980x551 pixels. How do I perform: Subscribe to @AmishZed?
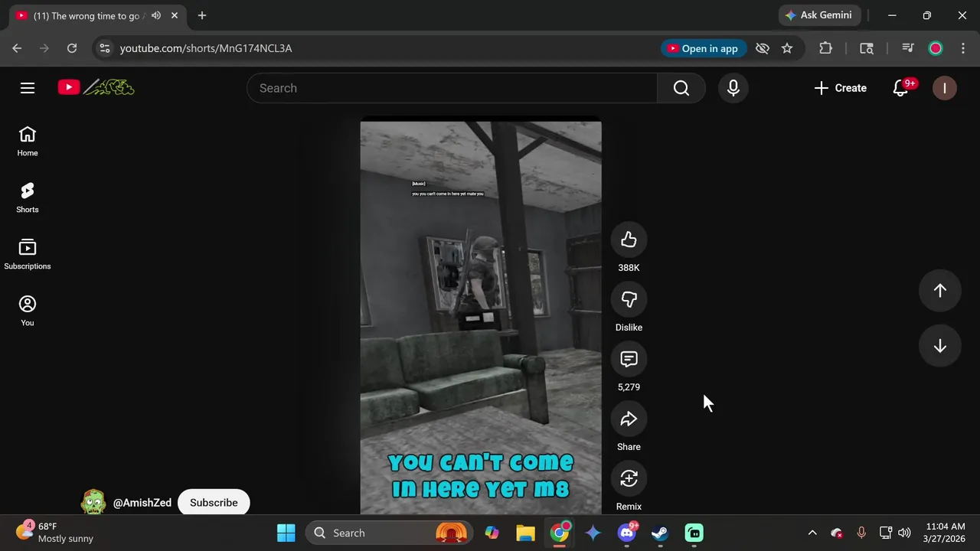(x=214, y=503)
